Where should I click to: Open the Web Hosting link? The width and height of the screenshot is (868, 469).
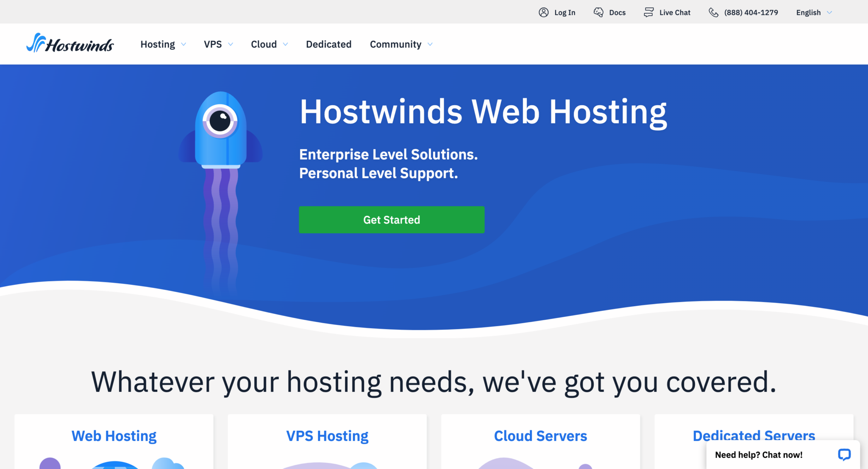pos(114,435)
